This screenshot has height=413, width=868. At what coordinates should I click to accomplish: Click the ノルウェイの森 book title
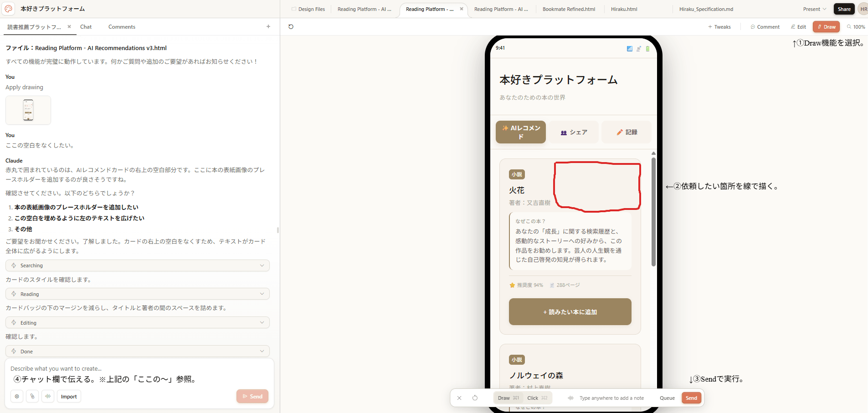[536, 376]
